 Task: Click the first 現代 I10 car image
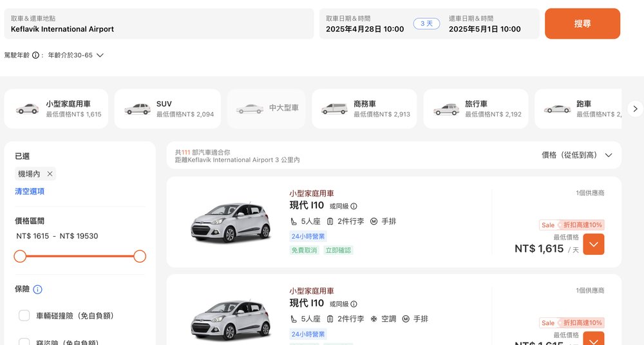pos(230,222)
